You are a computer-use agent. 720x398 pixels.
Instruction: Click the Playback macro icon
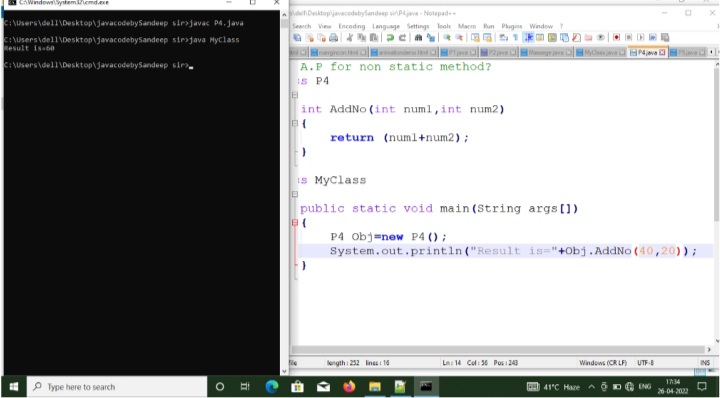point(640,38)
